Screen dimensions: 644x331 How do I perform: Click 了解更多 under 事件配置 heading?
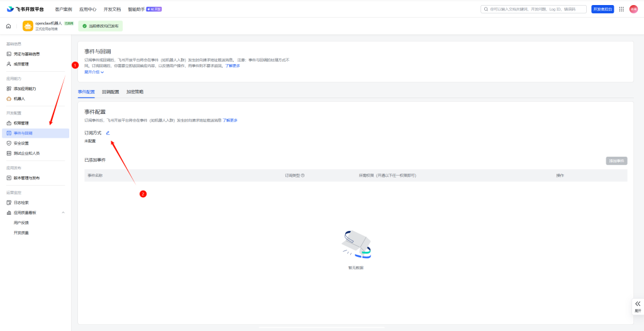coord(230,120)
